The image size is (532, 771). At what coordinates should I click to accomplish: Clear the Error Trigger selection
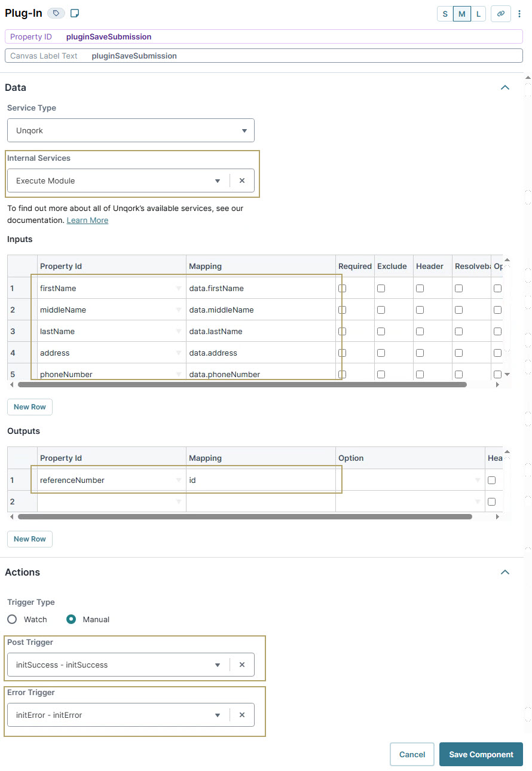pyautogui.click(x=243, y=714)
